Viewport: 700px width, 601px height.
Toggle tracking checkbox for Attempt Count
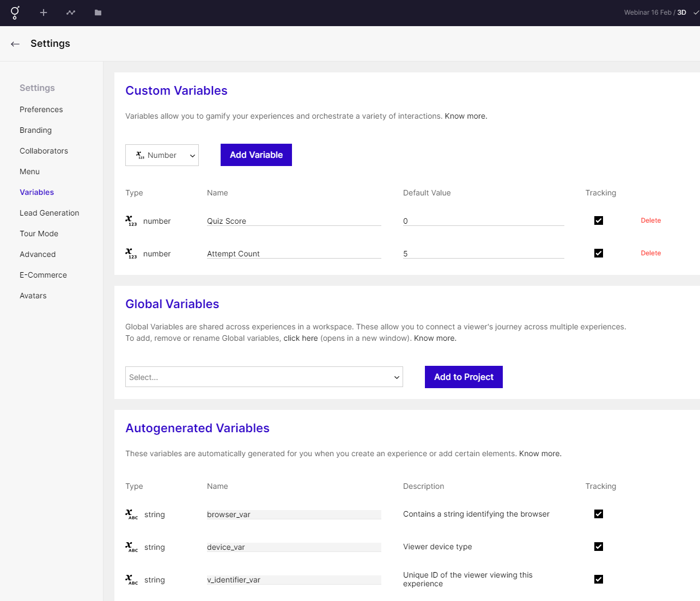click(x=599, y=253)
